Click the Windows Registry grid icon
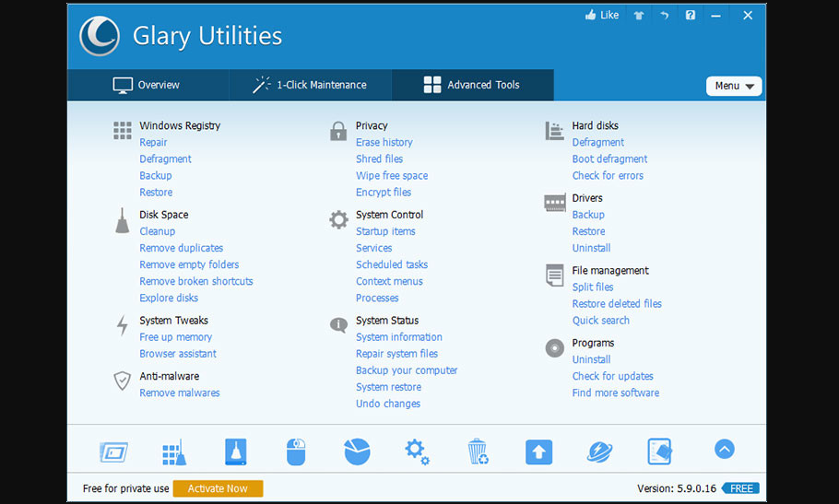This screenshot has width=839, height=504. click(123, 131)
